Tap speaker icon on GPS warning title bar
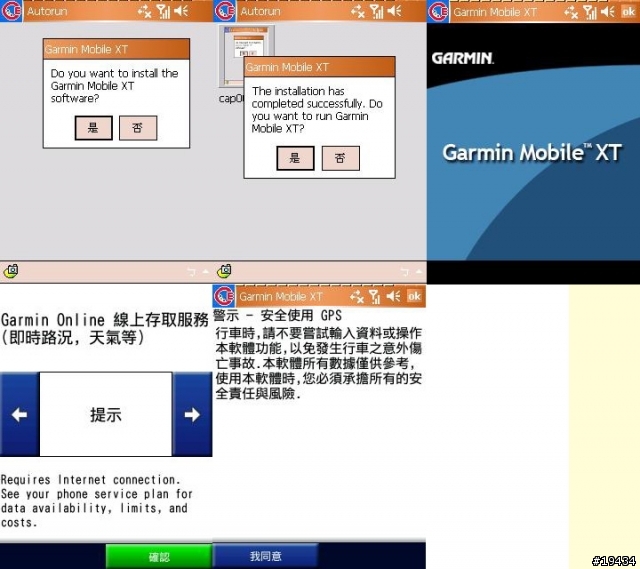The height and width of the screenshot is (569, 640). pos(393,296)
